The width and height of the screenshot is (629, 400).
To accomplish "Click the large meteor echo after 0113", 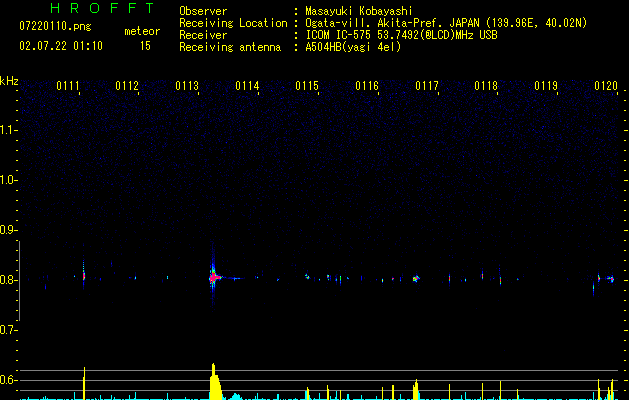I will pyautogui.click(x=214, y=277).
